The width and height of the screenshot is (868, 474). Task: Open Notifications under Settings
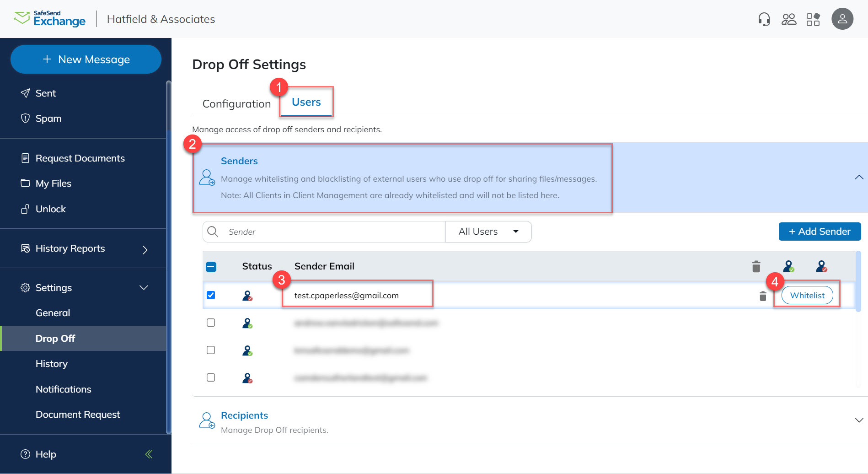63,389
